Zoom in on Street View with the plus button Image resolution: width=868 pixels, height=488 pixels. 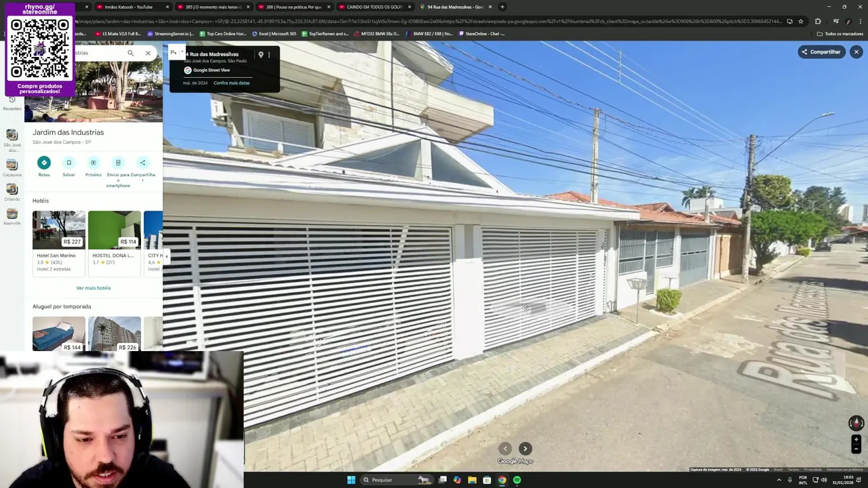(x=856, y=440)
